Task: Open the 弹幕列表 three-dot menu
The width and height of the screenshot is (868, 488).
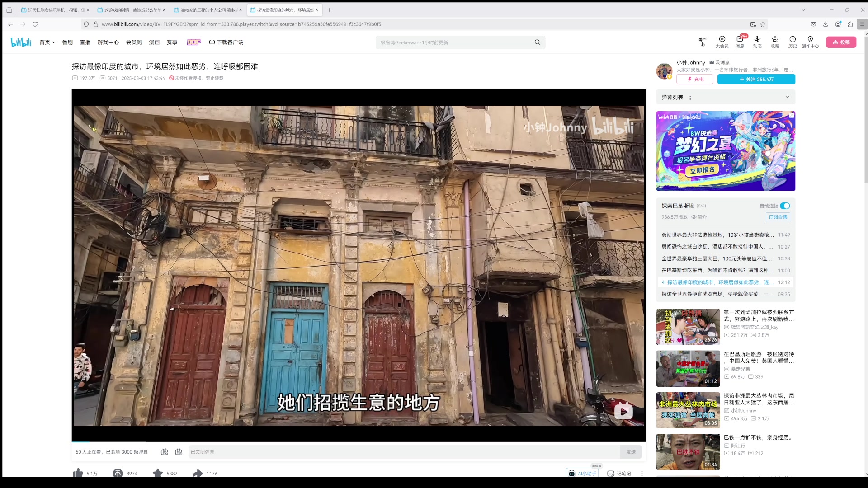Action: click(x=690, y=98)
